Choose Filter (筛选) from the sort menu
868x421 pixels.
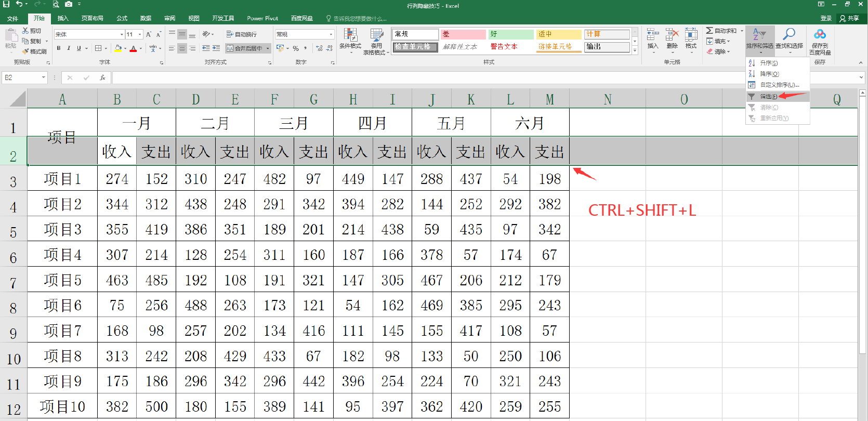point(778,96)
